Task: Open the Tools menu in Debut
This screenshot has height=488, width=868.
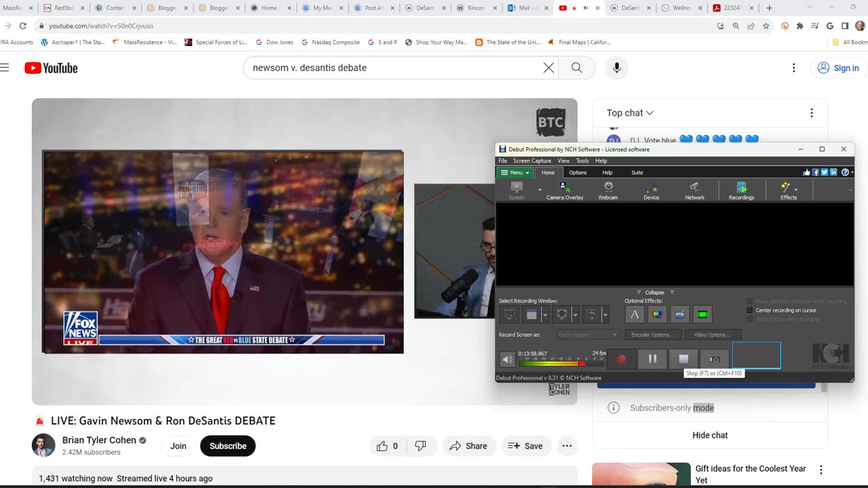Action: click(x=583, y=161)
